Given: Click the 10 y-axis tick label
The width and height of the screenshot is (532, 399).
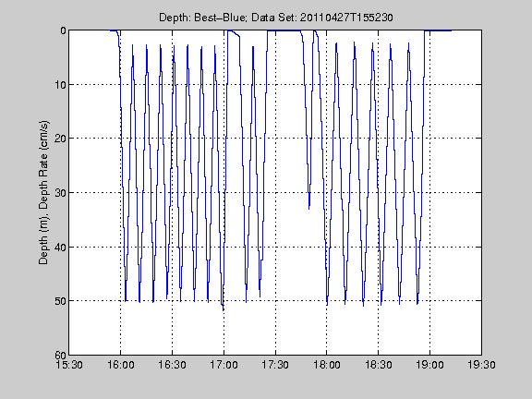Looking at the screenshot, I should pos(60,84).
